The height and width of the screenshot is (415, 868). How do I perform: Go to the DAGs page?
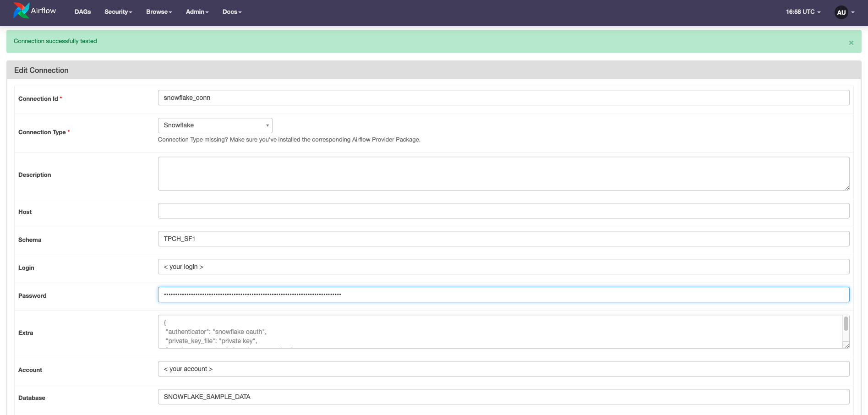[82, 11]
